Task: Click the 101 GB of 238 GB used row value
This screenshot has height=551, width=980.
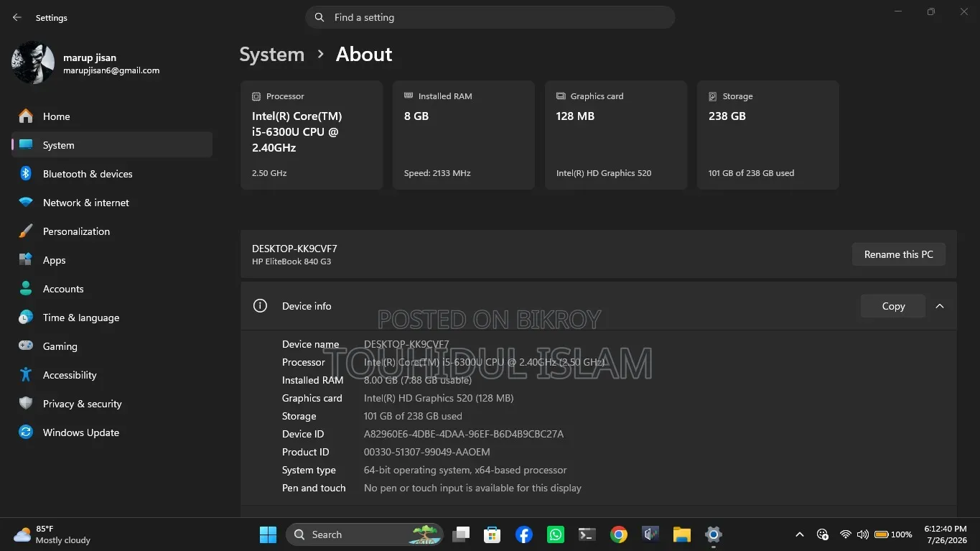Action: [413, 416]
